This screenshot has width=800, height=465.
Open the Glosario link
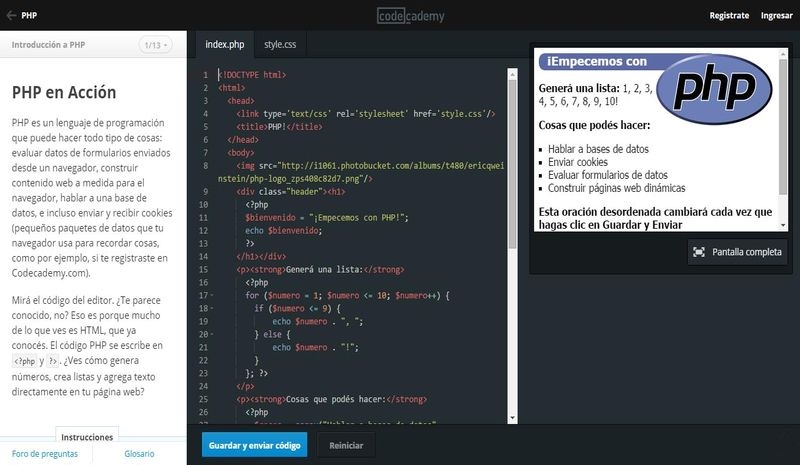click(139, 454)
